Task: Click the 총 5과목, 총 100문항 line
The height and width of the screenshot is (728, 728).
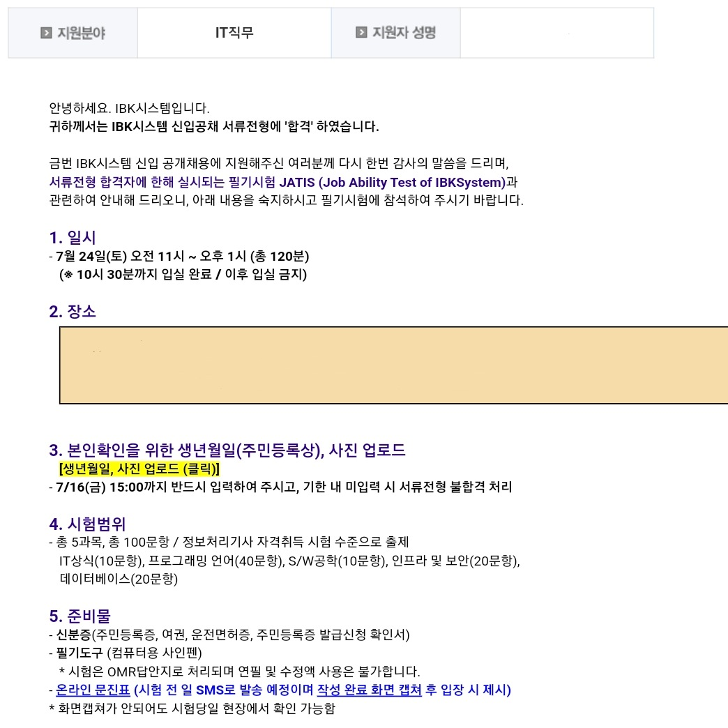Action: (x=229, y=543)
